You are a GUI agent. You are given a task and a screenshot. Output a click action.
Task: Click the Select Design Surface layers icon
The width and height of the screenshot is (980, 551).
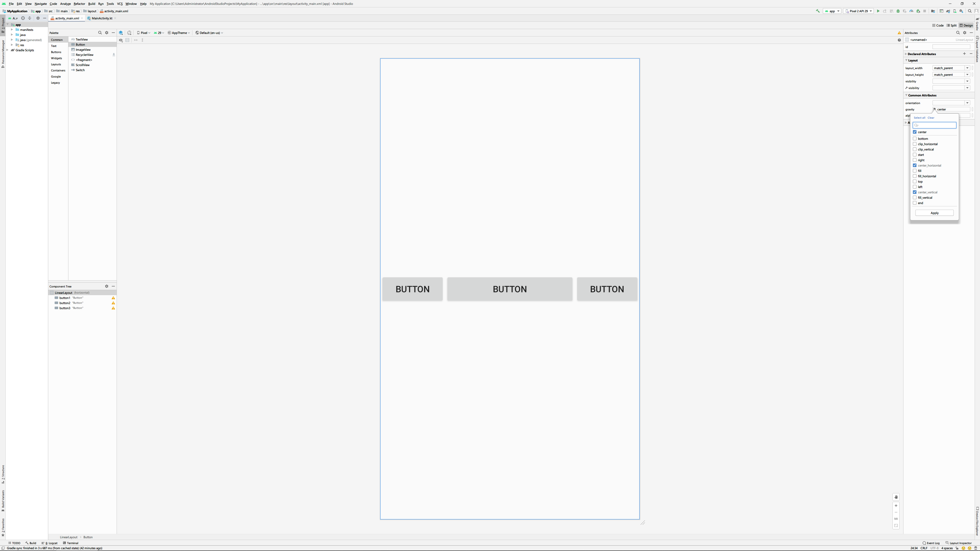pos(121,33)
